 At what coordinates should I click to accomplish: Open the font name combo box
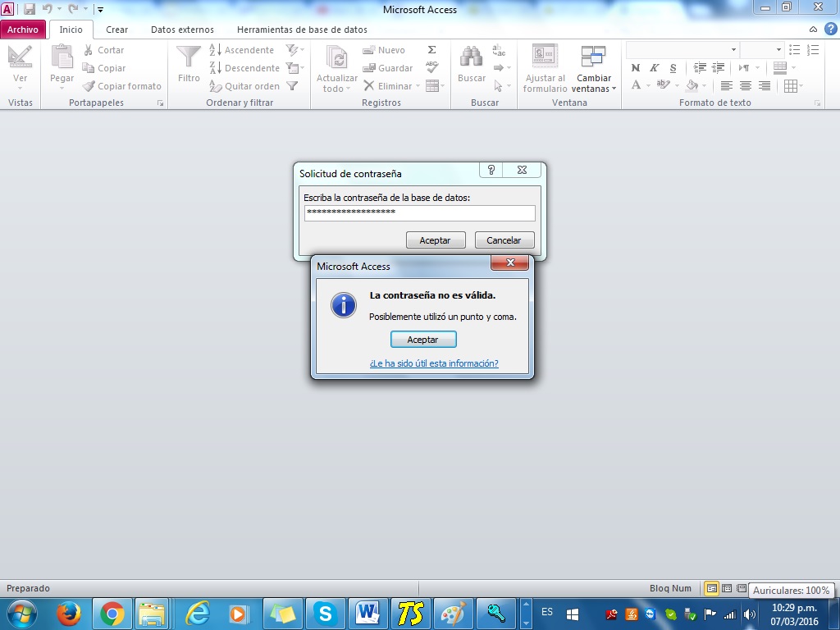682,50
